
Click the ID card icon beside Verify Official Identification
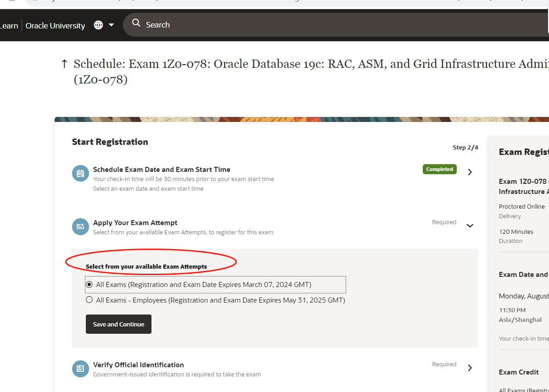pyautogui.click(x=80, y=369)
